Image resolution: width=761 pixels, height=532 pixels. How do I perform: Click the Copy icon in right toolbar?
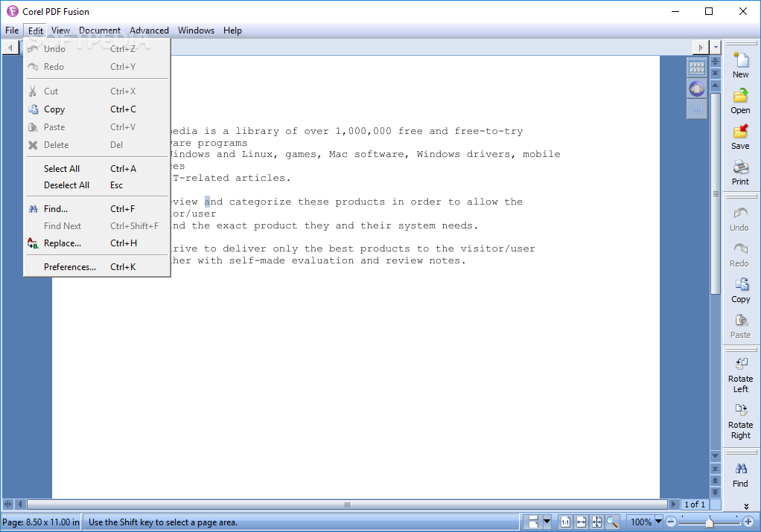click(741, 285)
